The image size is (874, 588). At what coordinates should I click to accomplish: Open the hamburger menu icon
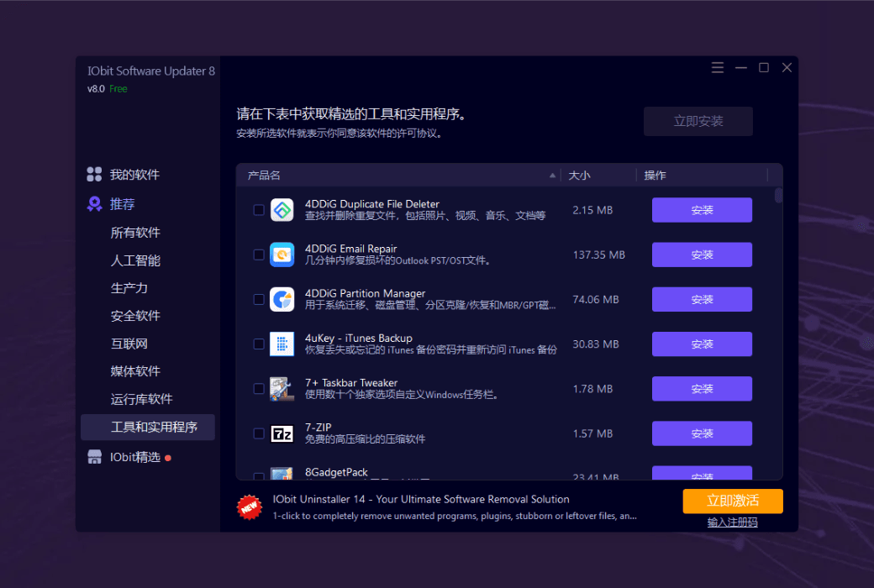pyautogui.click(x=718, y=67)
